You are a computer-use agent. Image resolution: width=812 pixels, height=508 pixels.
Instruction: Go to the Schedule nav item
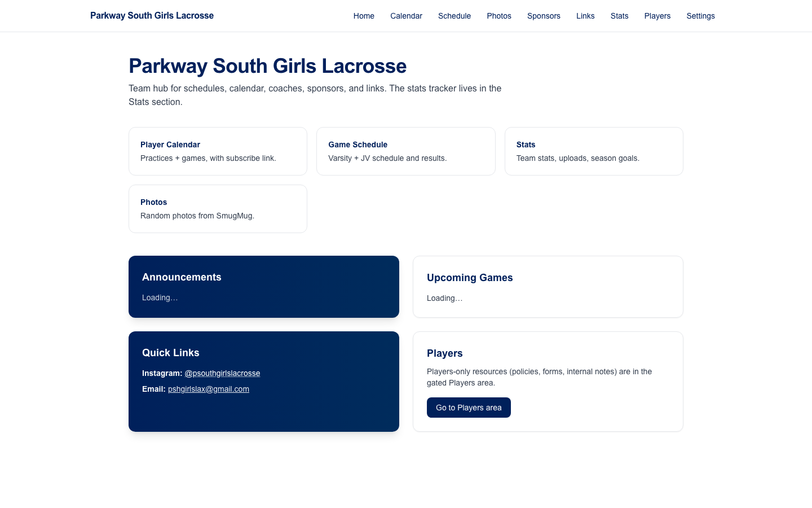454,16
